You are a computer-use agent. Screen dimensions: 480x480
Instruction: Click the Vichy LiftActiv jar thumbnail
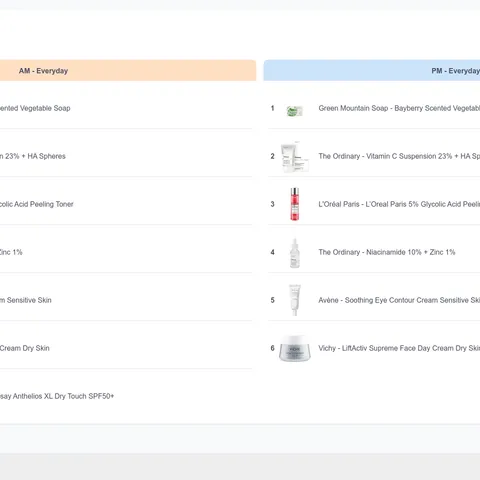(x=295, y=348)
